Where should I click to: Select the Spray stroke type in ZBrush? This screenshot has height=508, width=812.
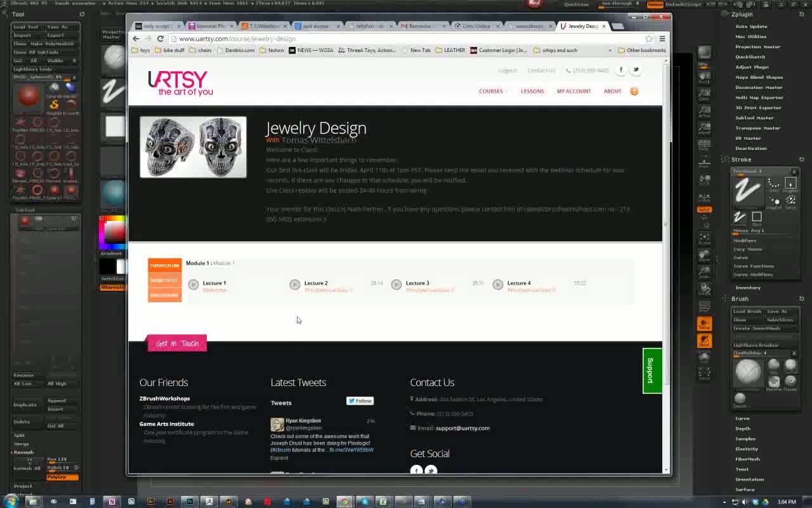pyautogui.click(x=790, y=201)
